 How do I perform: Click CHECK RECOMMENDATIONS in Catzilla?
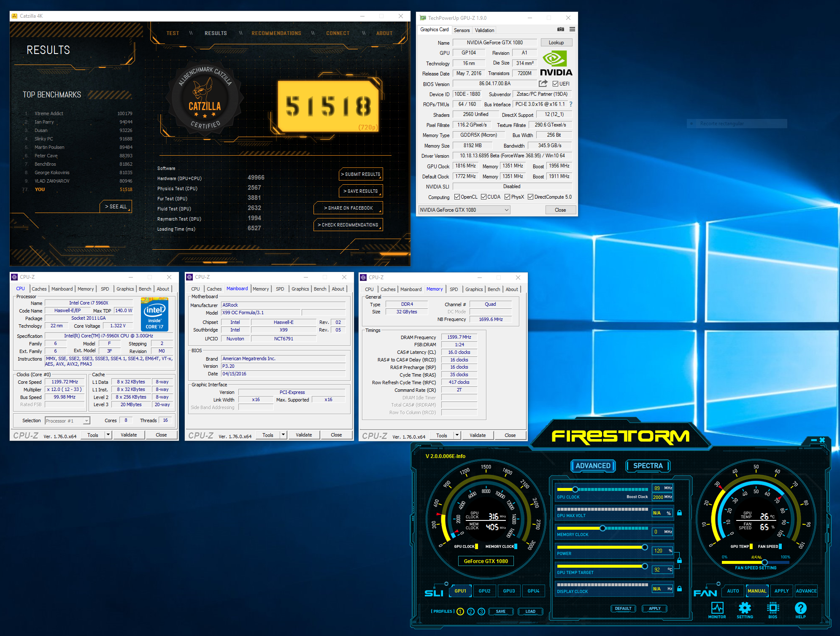coord(348,225)
